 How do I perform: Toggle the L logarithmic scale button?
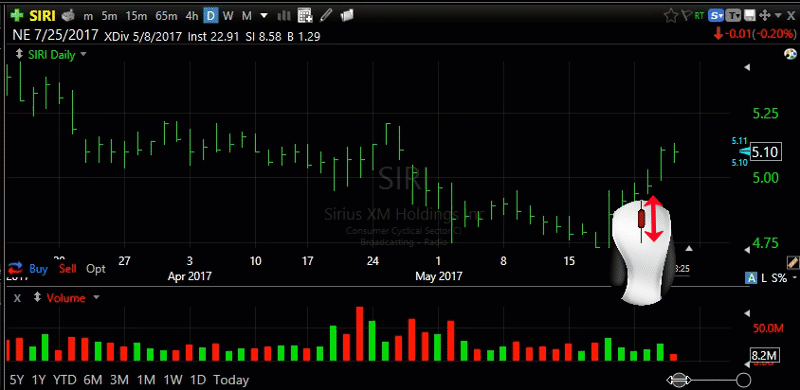(x=764, y=278)
